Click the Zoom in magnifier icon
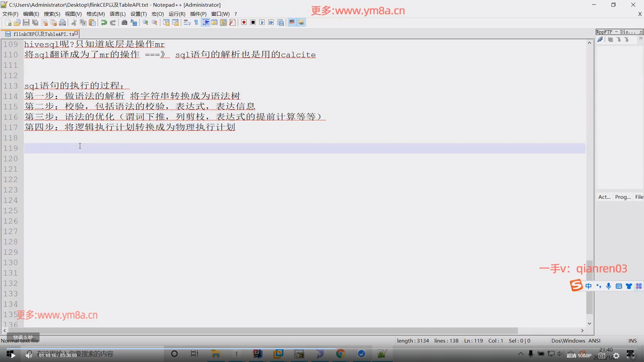 click(146, 22)
